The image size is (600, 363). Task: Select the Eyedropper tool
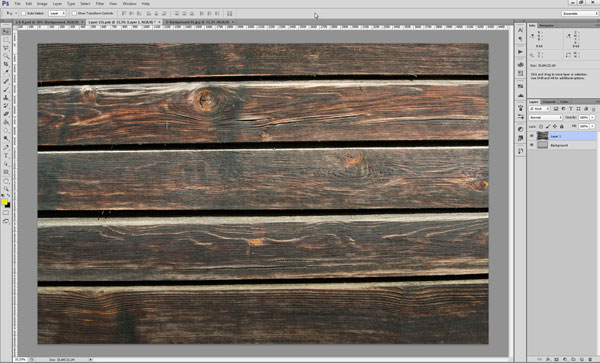pos(6,72)
